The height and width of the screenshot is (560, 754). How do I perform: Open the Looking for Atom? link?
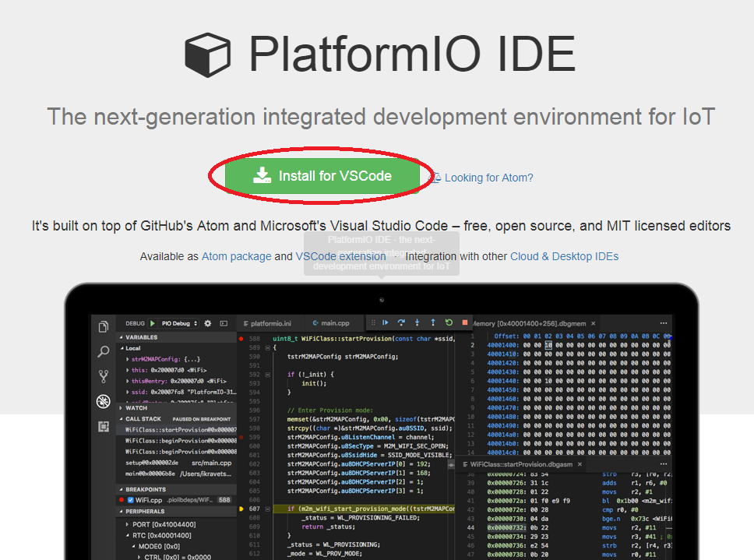coord(488,178)
